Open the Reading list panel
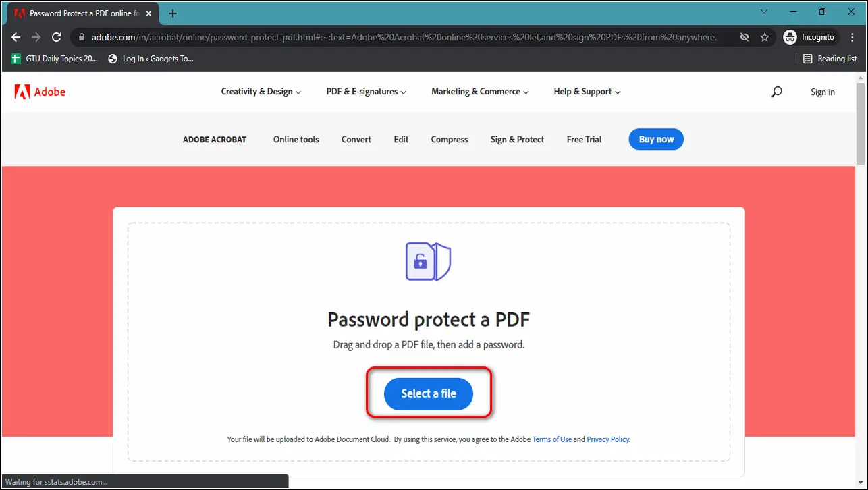 coord(830,59)
